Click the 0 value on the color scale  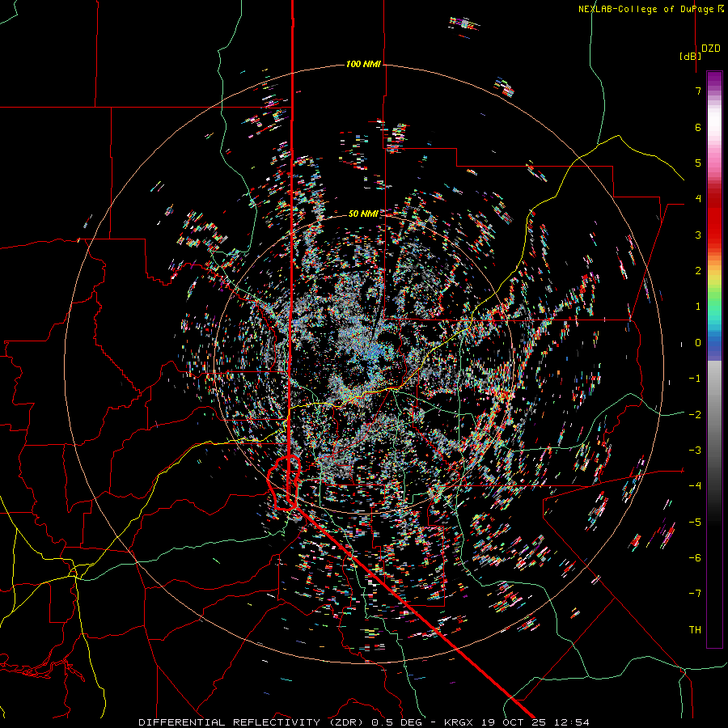[x=698, y=343]
